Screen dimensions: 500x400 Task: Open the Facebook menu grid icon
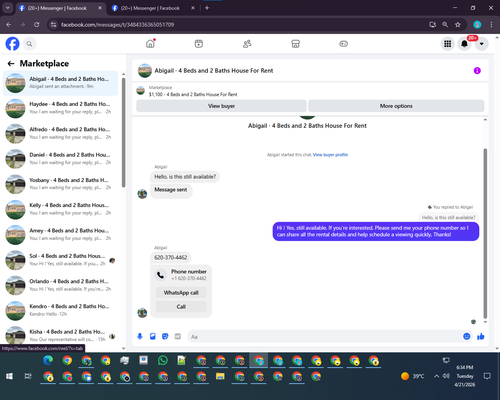point(448,44)
